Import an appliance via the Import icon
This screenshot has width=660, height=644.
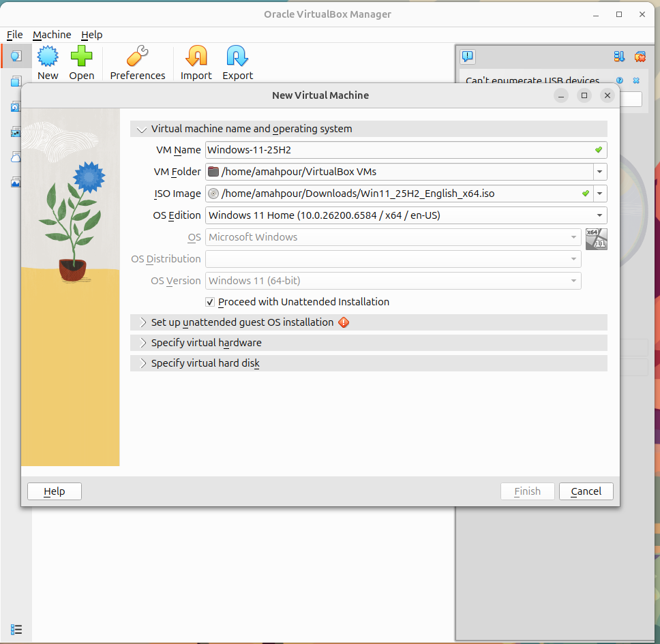click(196, 61)
